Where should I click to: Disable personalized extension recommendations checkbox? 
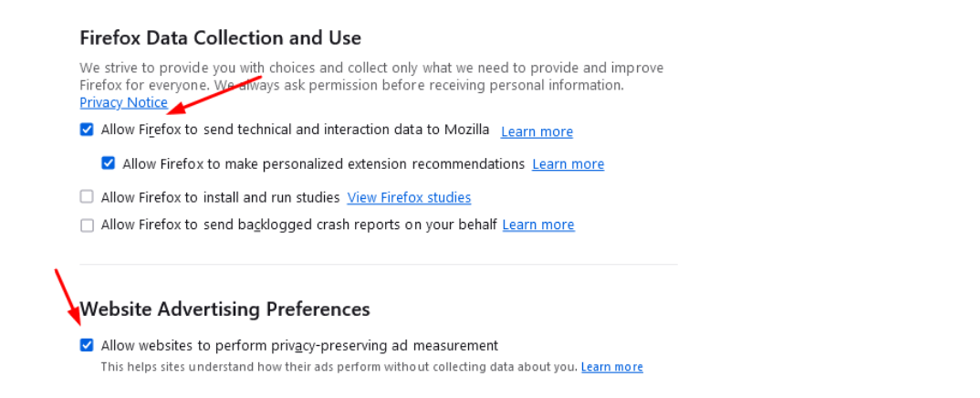tap(109, 163)
